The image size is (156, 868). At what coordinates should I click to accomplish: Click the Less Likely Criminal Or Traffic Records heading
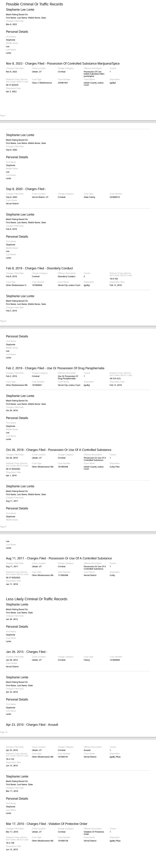coord(36,599)
